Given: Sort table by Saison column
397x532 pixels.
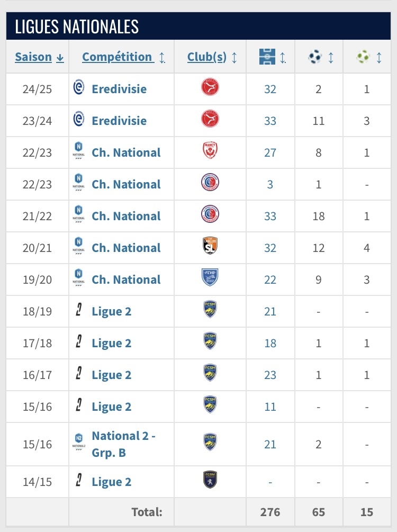Looking at the screenshot, I should (39, 57).
